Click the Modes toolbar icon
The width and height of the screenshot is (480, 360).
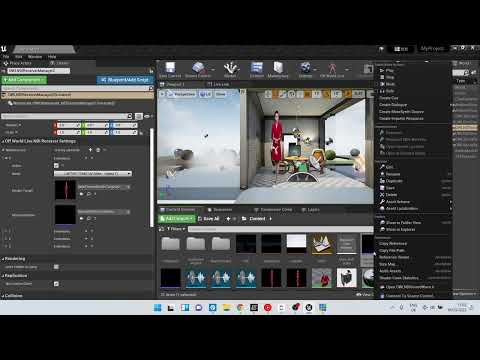230,68
